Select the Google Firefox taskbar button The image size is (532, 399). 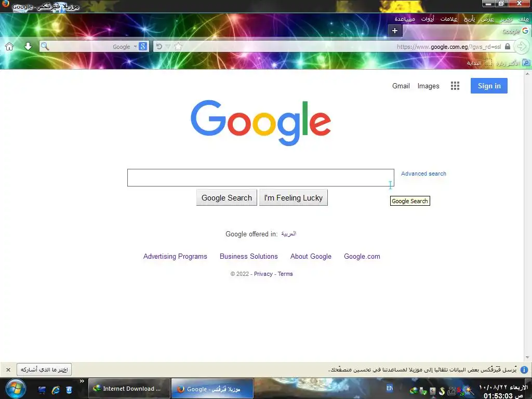pyautogui.click(x=212, y=389)
